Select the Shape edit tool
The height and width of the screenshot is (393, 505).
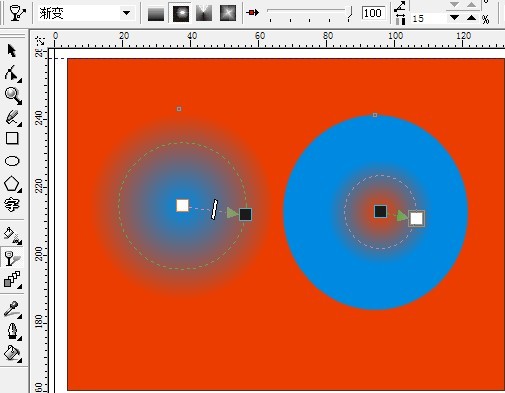12,73
